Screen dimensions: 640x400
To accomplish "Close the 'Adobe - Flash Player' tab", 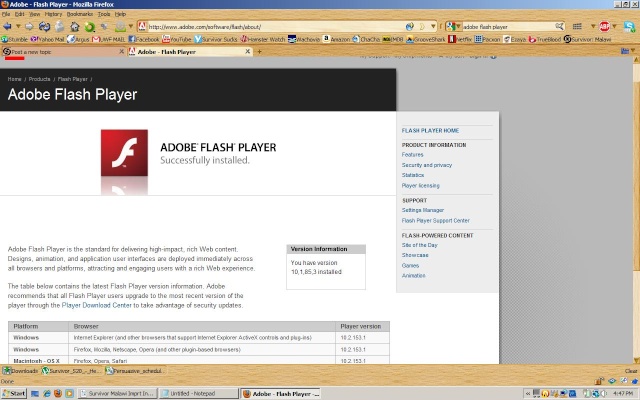I will click(247, 51).
